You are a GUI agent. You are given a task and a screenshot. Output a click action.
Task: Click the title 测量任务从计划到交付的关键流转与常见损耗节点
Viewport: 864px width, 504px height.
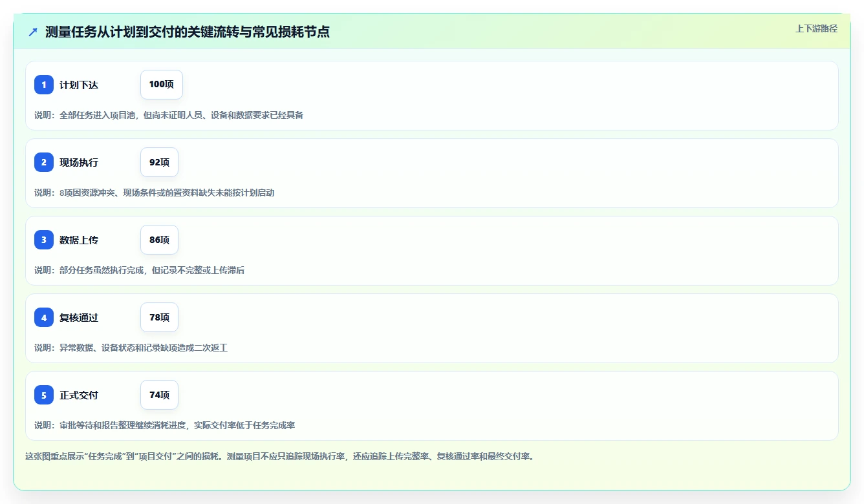188,32
